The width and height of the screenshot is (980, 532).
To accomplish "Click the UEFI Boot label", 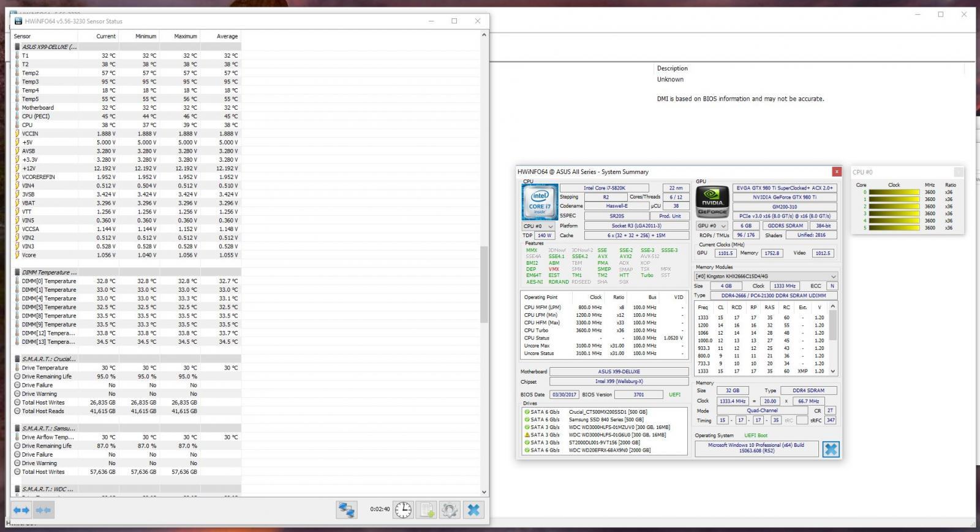I will [x=755, y=435].
